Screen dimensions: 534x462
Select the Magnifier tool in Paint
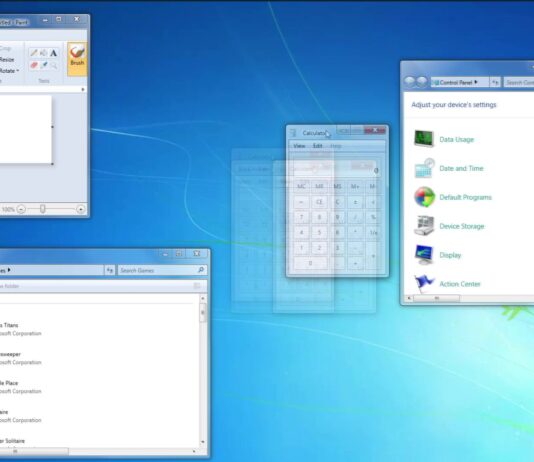coord(53,65)
